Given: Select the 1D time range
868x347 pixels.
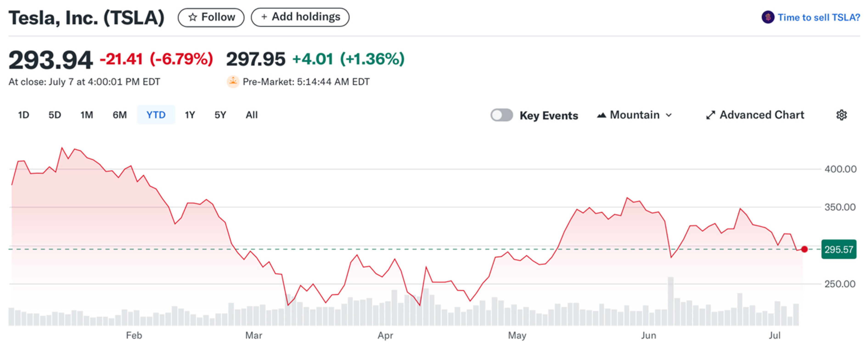Looking at the screenshot, I should 23,115.
